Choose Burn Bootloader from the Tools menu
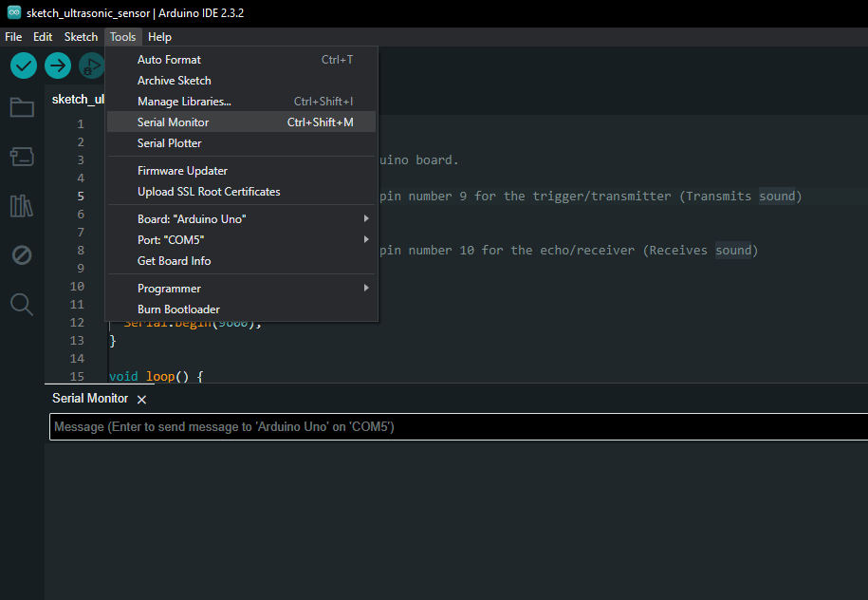The width and height of the screenshot is (868, 600). 241,309
